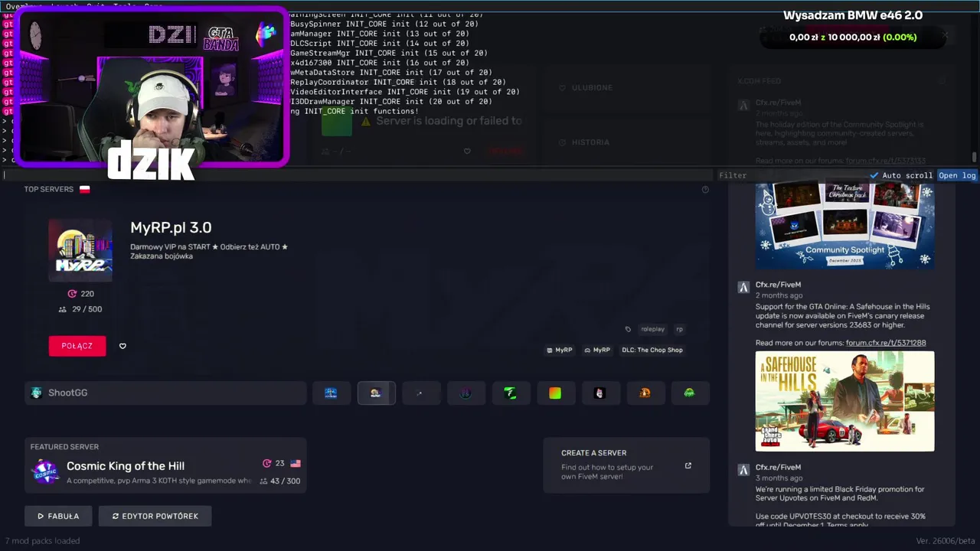Viewport: 980px width, 551px height.
Task: Click the Open log button
Action: click(x=957, y=175)
